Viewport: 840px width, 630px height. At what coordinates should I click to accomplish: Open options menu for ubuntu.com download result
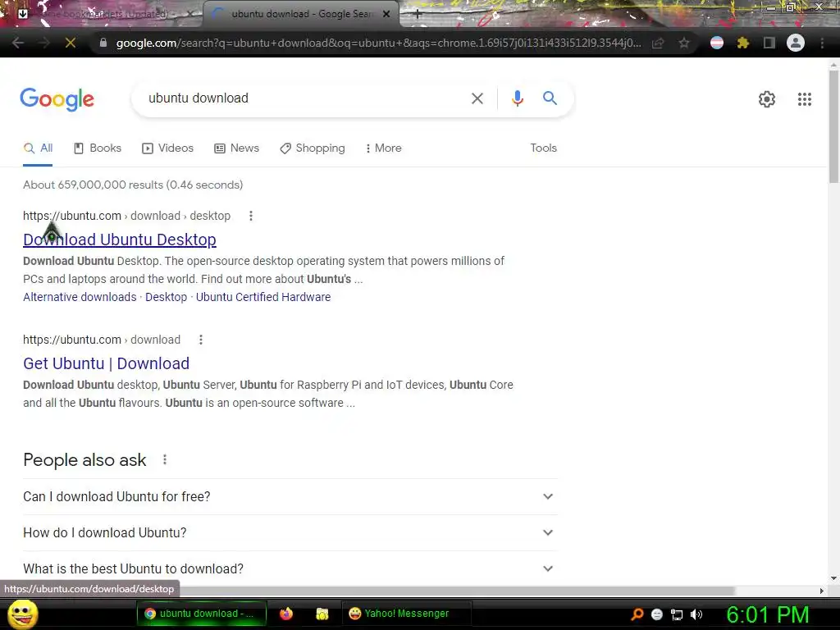(x=201, y=340)
